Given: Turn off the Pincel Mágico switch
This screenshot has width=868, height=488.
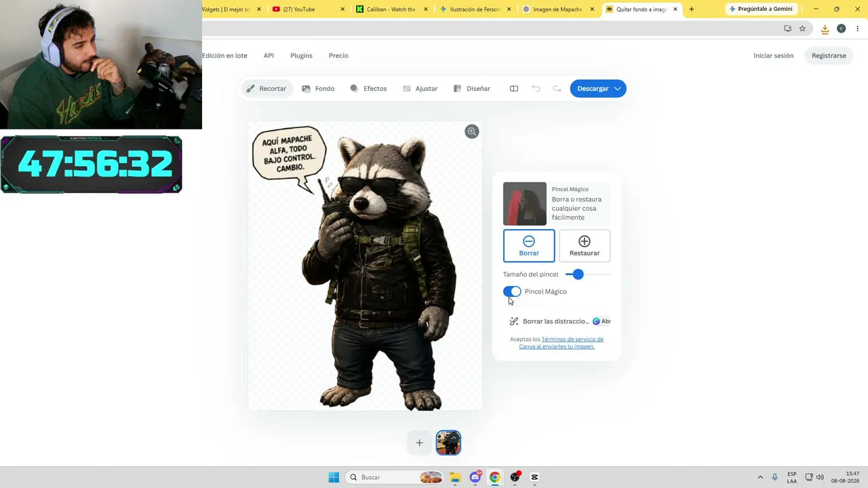Looking at the screenshot, I should click(512, 291).
